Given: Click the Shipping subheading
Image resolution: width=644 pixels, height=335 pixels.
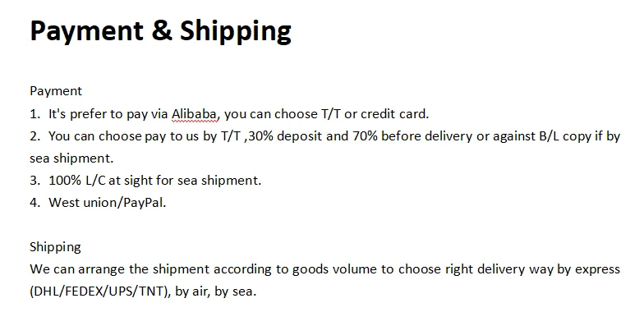Looking at the screenshot, I should pos(55,246).
